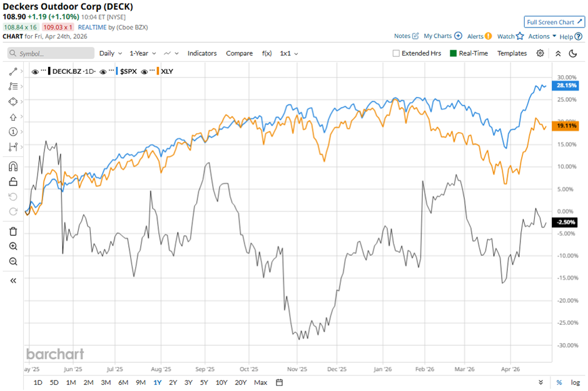This screenshot has width=588, height=391.
Task: Toggle visibility of XLY series
Action: (144, 71)
